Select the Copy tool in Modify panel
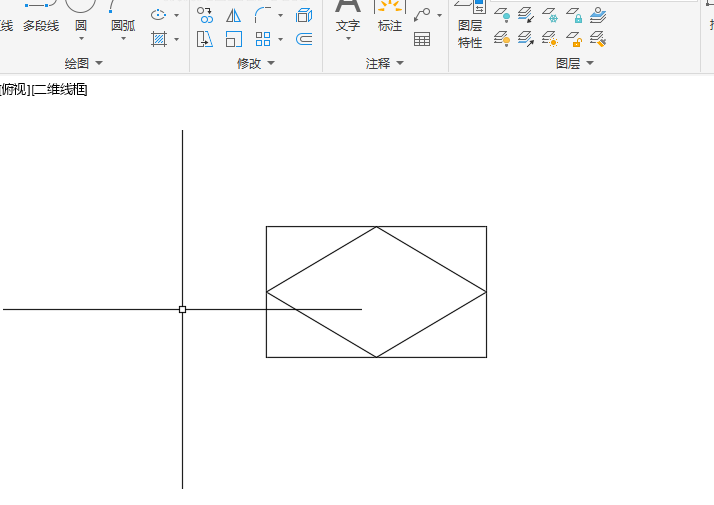Screen dimensions: 714x505 (205, 15)
